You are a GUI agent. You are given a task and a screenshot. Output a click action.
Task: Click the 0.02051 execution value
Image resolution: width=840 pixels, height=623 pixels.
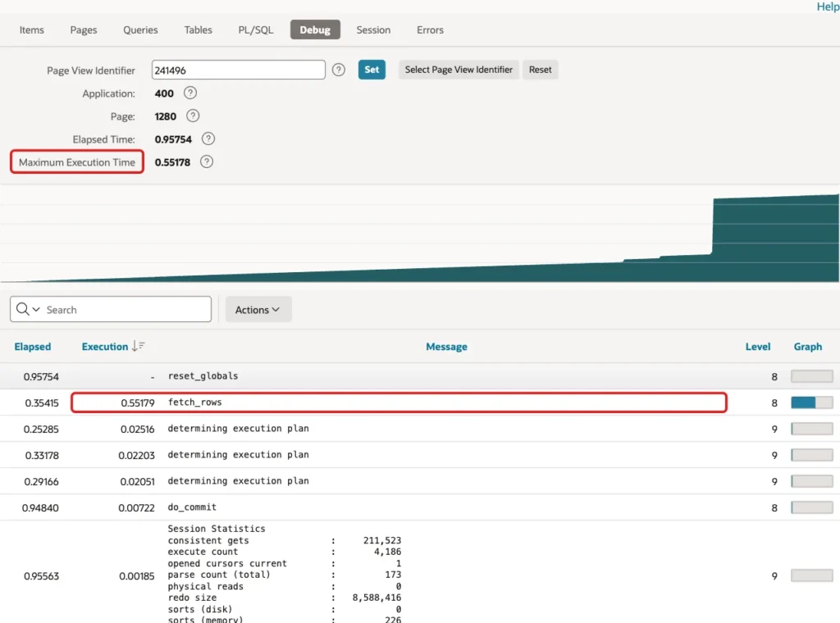137,481
